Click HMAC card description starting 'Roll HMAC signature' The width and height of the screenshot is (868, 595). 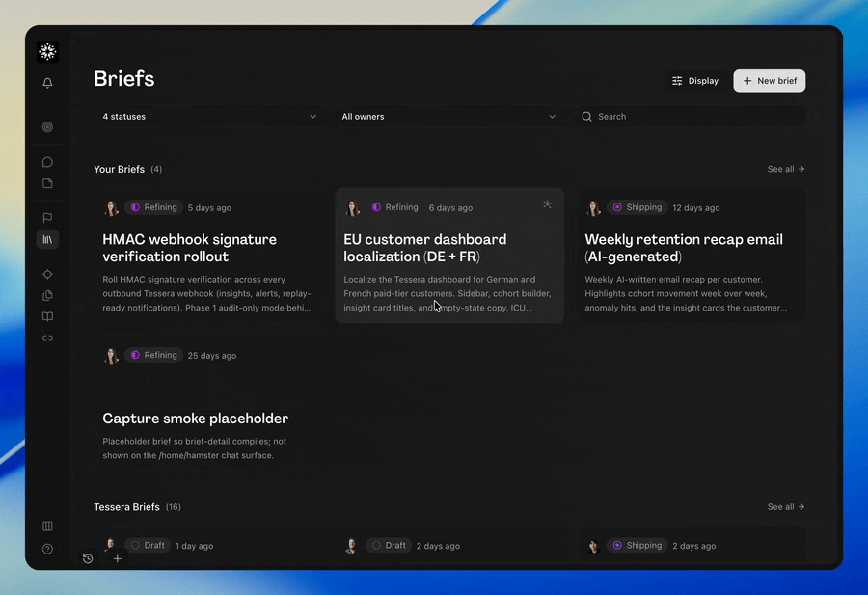(207, 294)
